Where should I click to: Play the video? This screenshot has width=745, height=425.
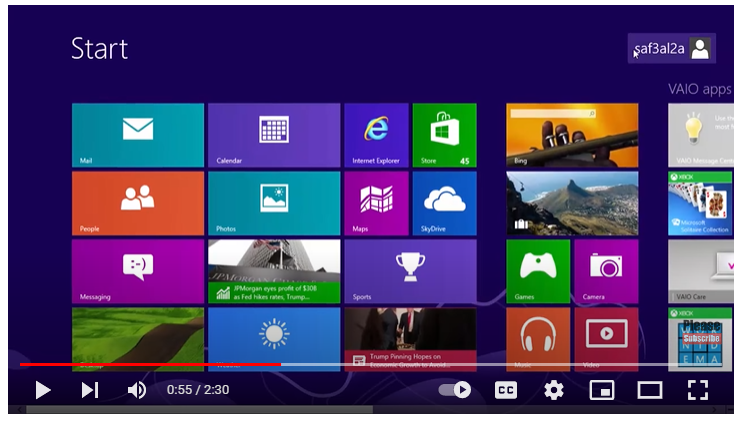[43, 390]
